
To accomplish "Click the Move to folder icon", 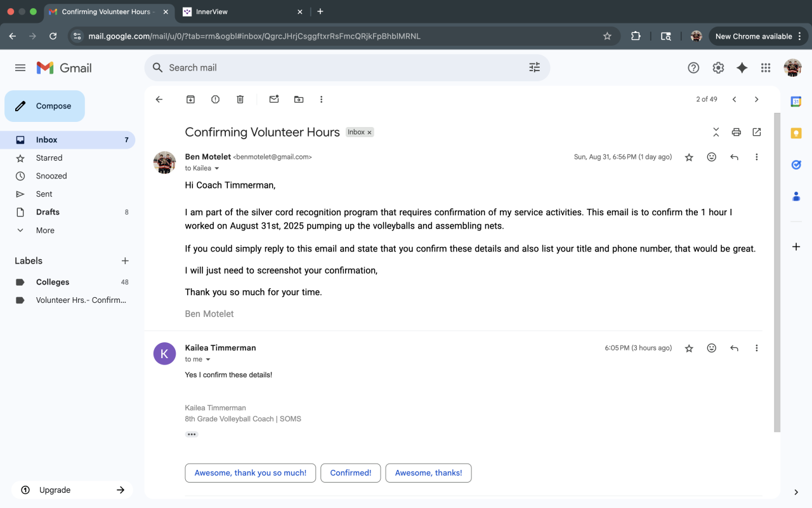I will point(299,99).
